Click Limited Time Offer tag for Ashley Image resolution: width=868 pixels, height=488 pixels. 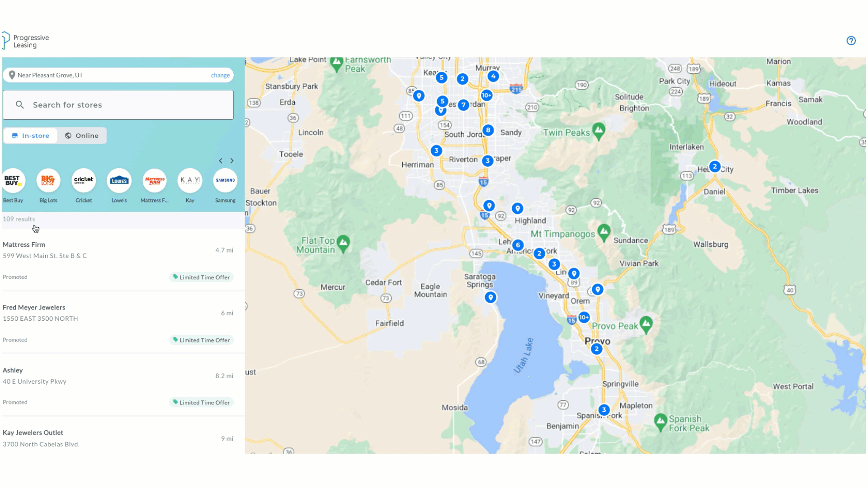[202, 403]
